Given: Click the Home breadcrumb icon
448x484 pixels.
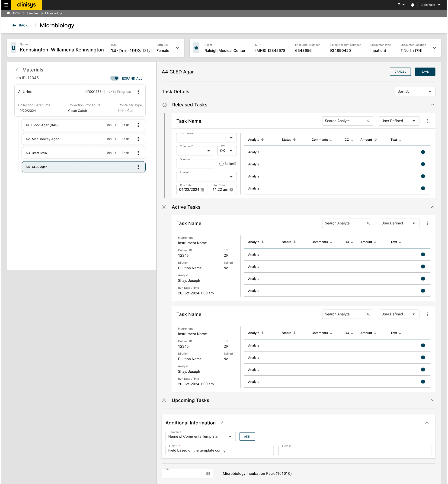Looking at the screenshot, I should point(9,13).
